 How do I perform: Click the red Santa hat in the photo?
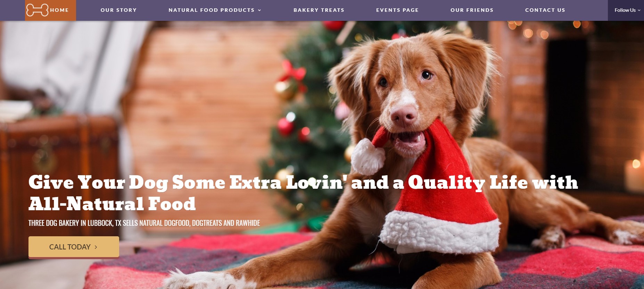441,194
